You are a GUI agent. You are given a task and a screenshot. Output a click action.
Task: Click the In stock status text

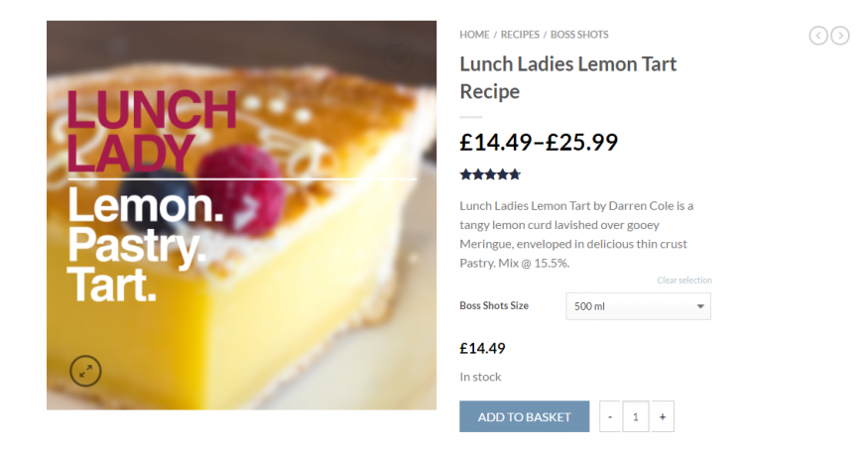click(x=480, y=377)
